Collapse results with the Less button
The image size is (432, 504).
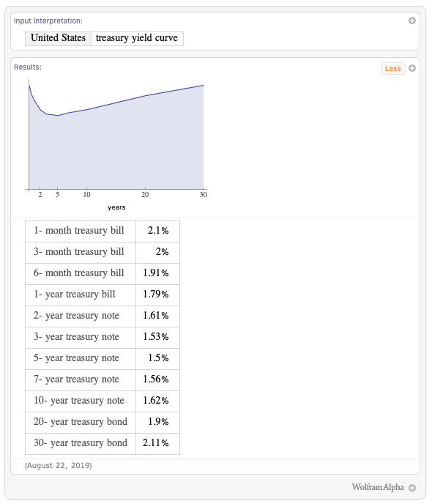(392, 68)
